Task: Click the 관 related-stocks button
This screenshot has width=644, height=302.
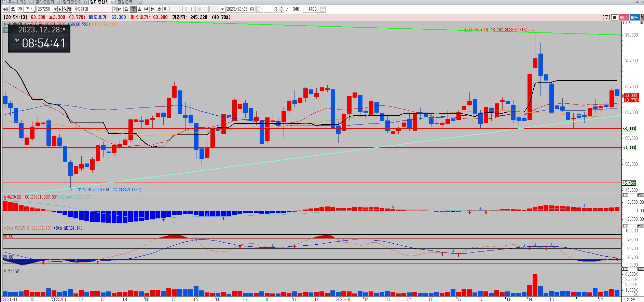Action: (x=70, y=9)
